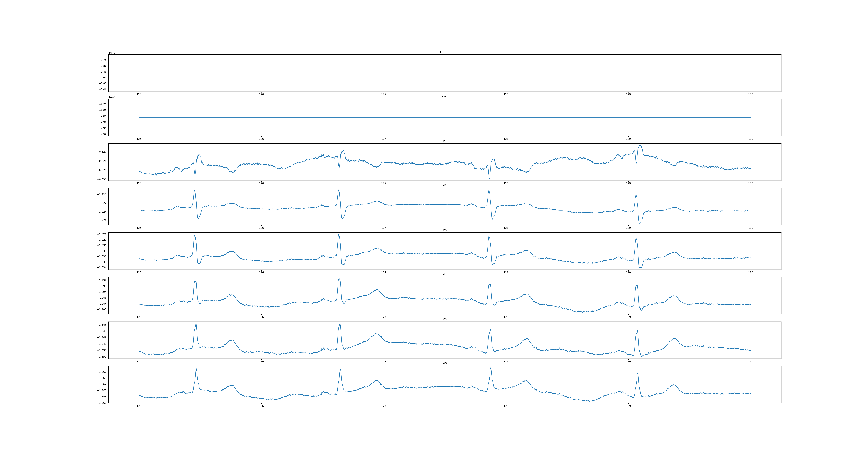Click the −1.346 y-axis label on V5
868x453 pixels.
pos(102,325)
